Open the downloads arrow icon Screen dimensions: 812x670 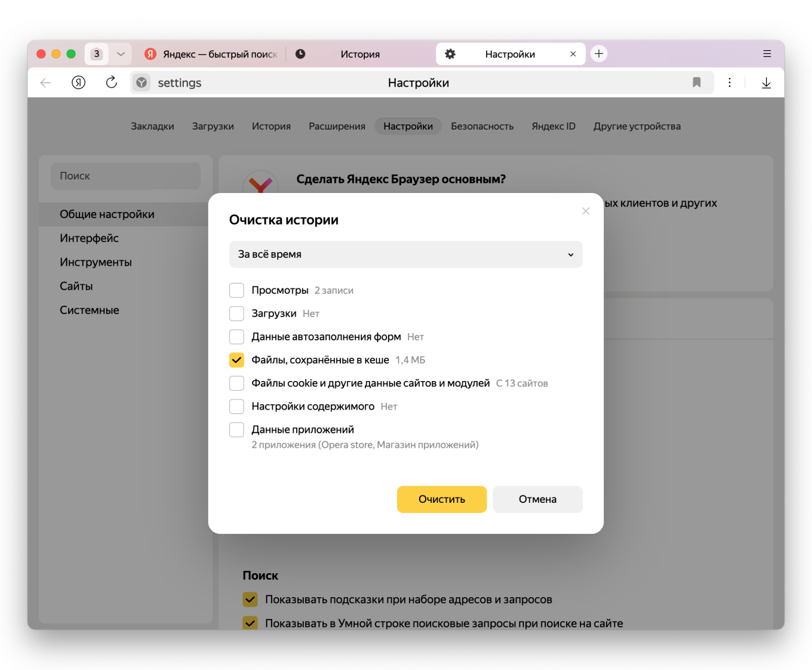click(x=766, y=83)
